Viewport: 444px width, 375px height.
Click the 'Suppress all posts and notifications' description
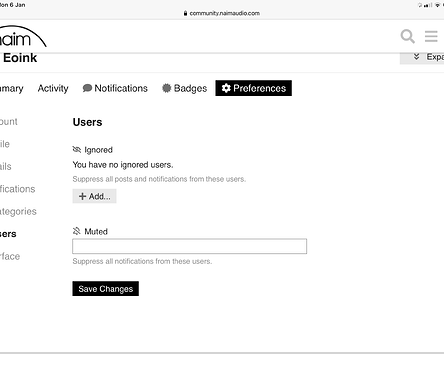[159, 179]
